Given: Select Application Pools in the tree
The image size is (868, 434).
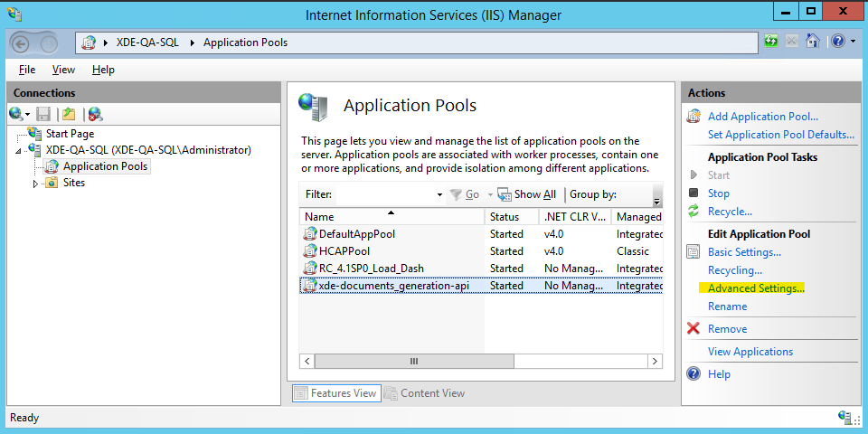Looking at the screenshot, I should click(105, 166).
